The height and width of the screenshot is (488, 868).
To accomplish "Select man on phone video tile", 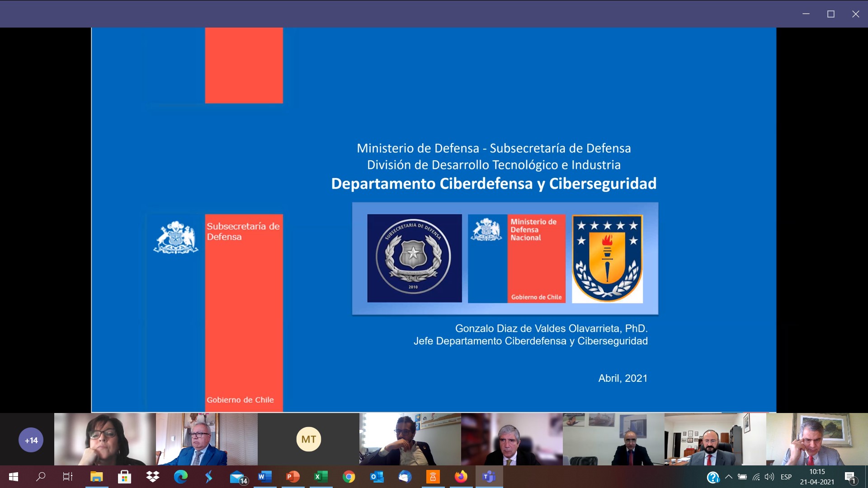I will (x=817, y=439).
